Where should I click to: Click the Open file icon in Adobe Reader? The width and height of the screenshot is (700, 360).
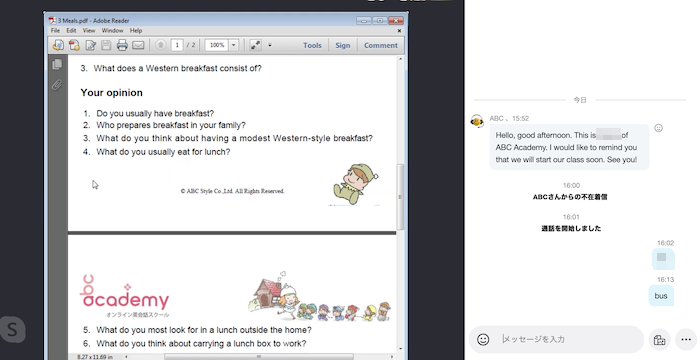point(58,45)
